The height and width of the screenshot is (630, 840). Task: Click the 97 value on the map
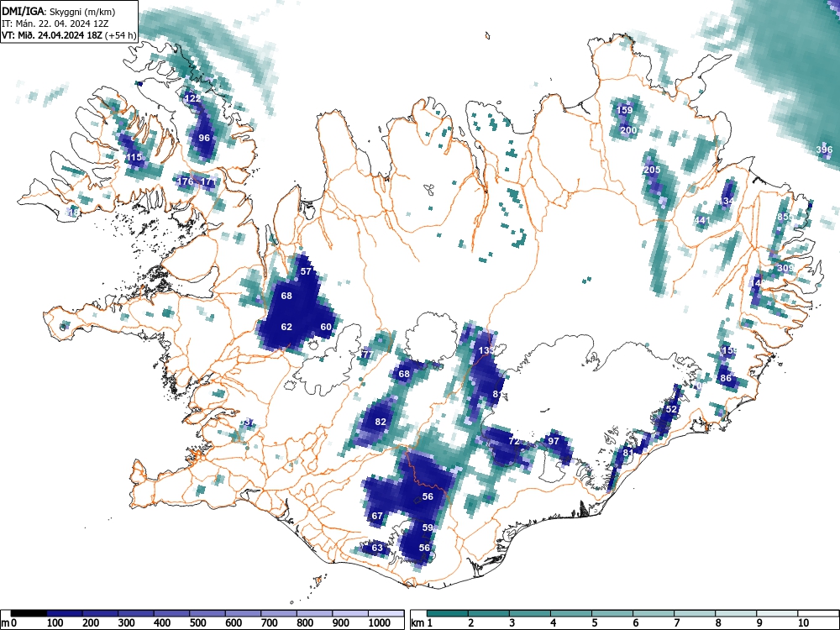554,441
